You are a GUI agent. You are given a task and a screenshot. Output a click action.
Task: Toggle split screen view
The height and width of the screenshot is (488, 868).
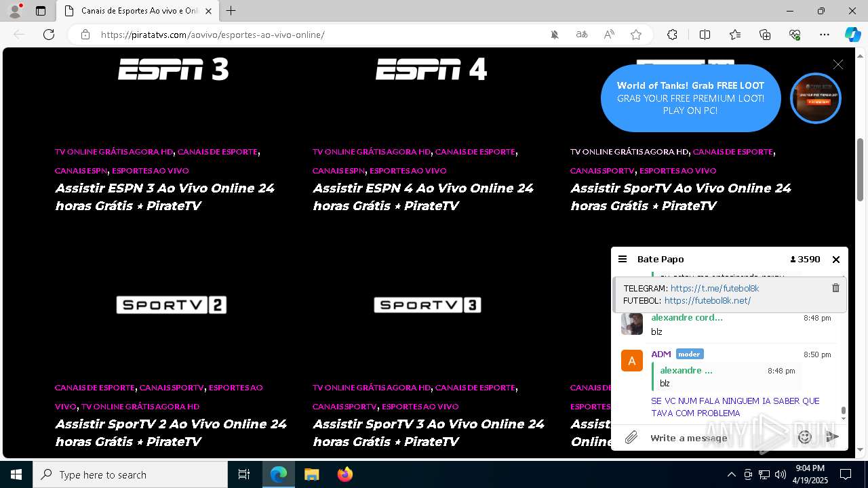(x=705, y=35)
